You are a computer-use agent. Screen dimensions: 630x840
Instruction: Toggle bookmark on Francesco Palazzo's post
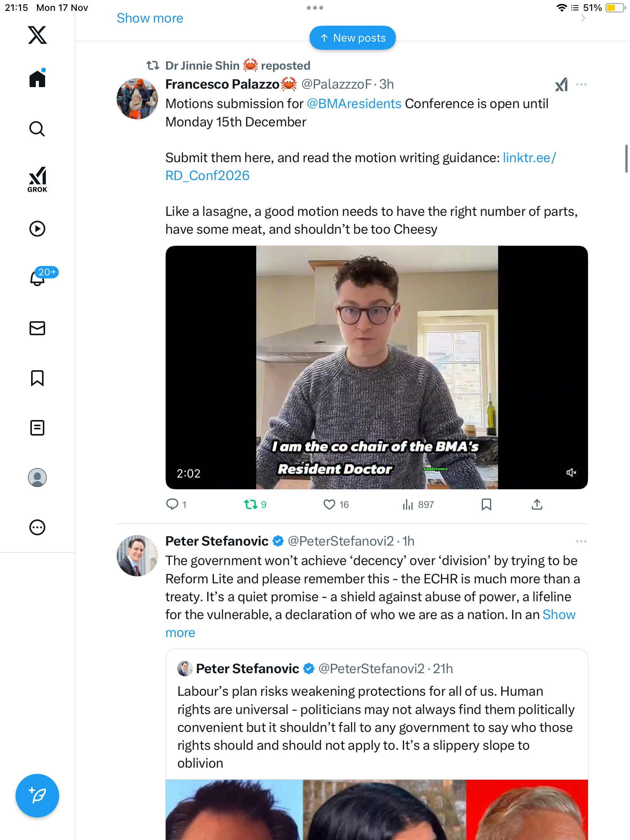(x=486, y=504)
